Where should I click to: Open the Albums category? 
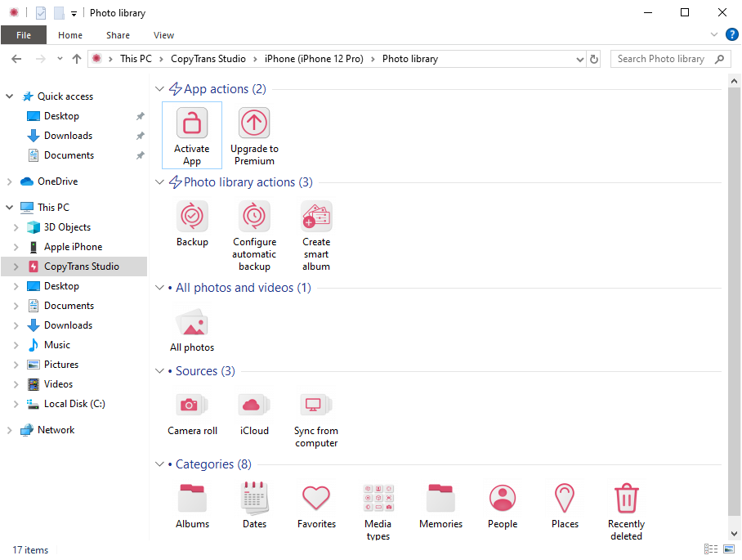(192, 505)
